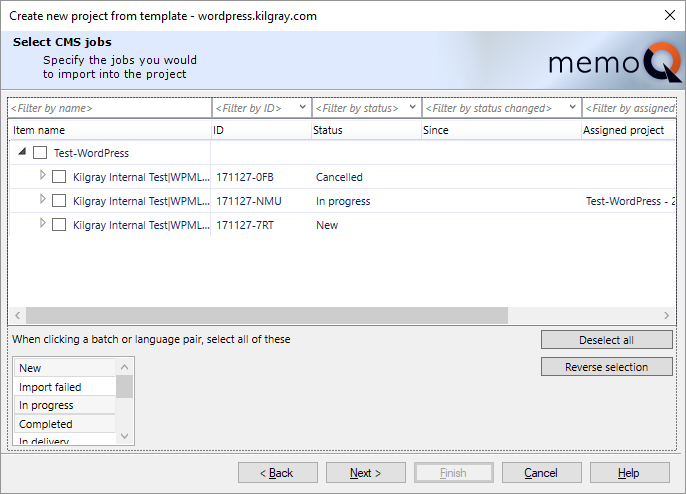This screenshot has width=686, height=494.
Task: Click the Filter by assigned field
Action: point(630,108)
